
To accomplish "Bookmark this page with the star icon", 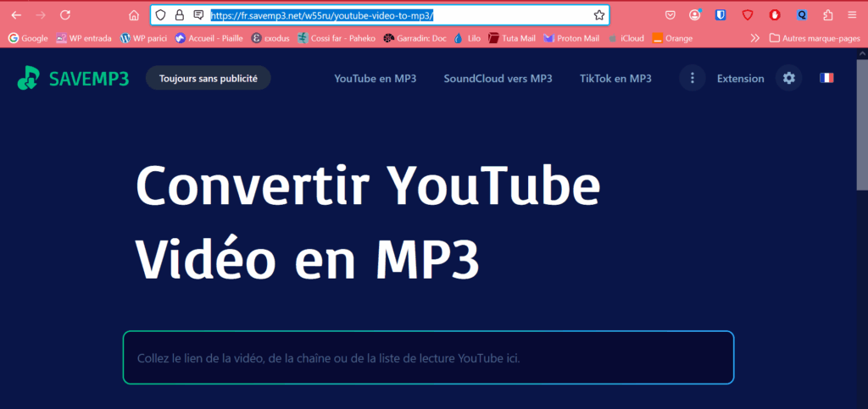I will pos(599,15).
